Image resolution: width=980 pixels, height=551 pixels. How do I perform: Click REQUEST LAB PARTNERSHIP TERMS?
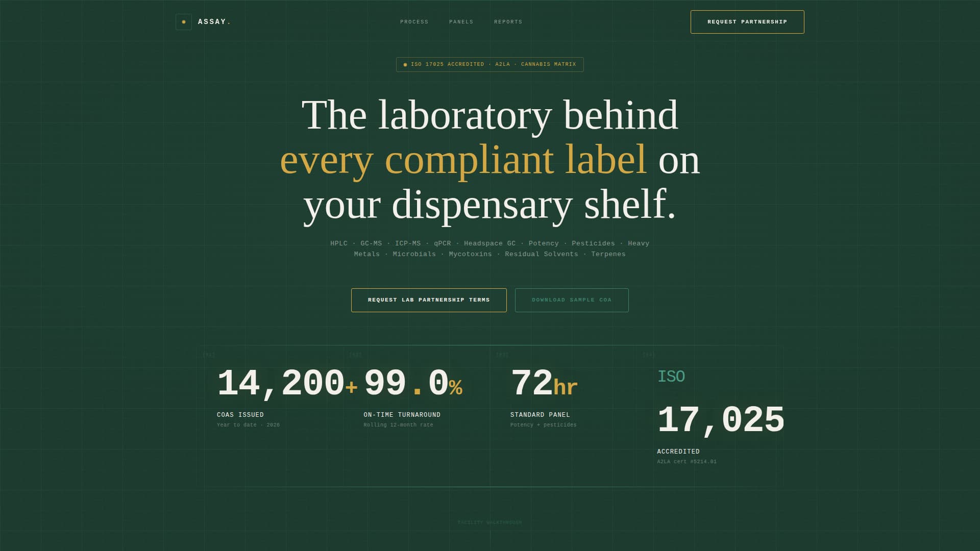pos(429,300)
